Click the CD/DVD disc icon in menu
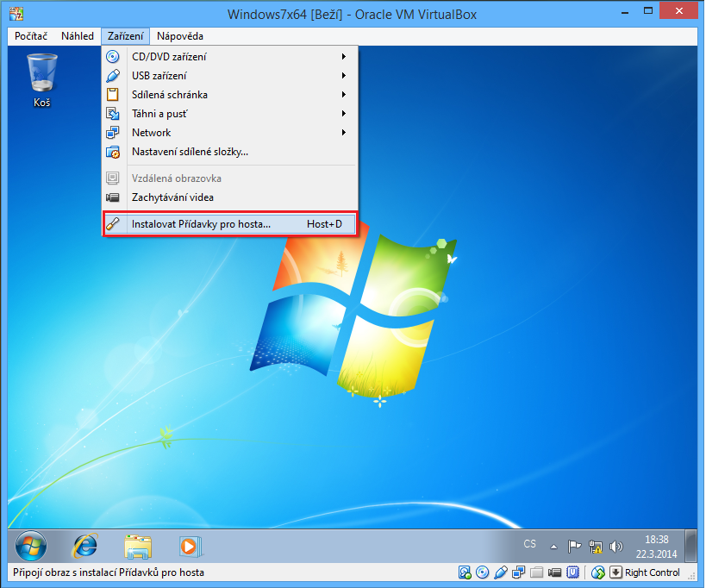706x588 pixels. (113, 57)
